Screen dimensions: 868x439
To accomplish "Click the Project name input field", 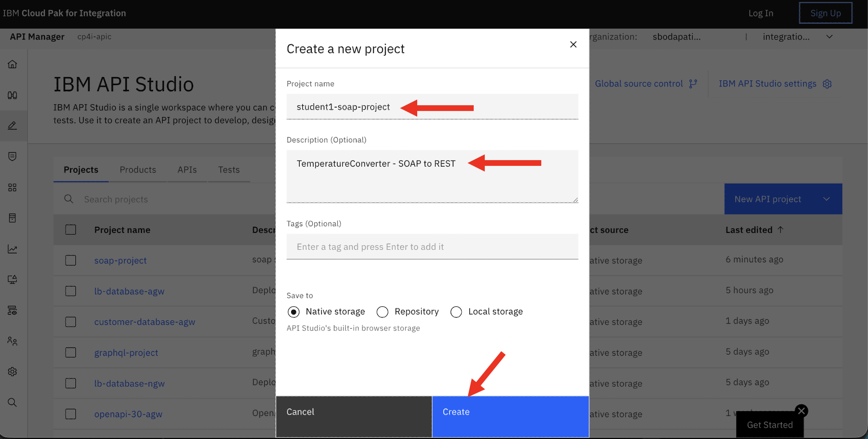I will click(x=432, y=106).
